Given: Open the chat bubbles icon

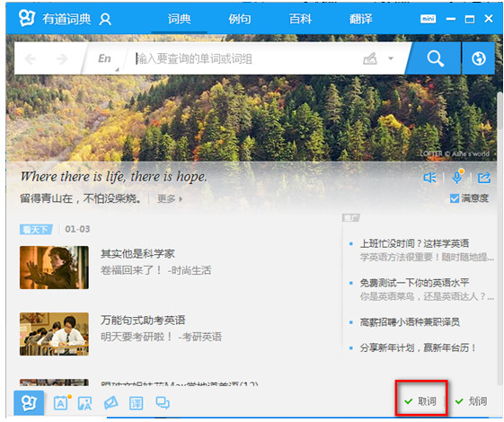Looking at the screenshot, I should [163, 403].
